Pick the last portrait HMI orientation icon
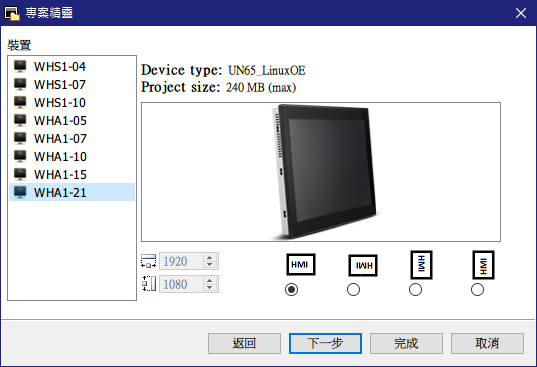Image resolution: width=537 pixels, height=367 pixels. pos(483,265)
